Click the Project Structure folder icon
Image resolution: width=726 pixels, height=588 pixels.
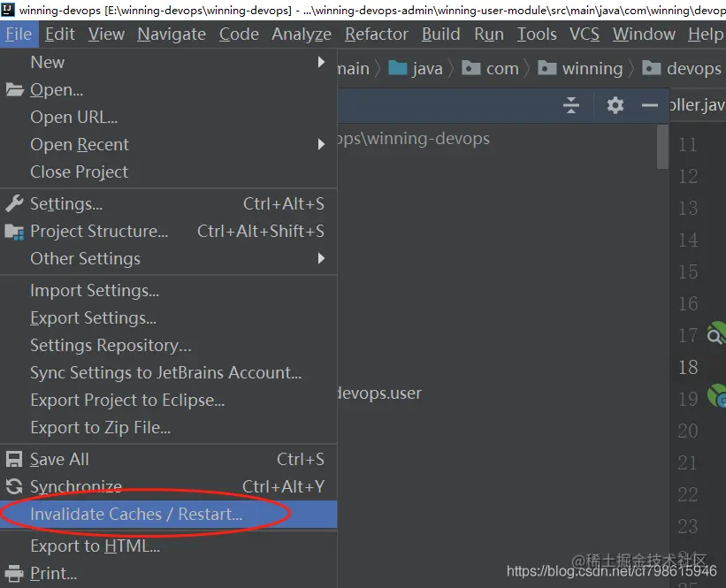14,232
